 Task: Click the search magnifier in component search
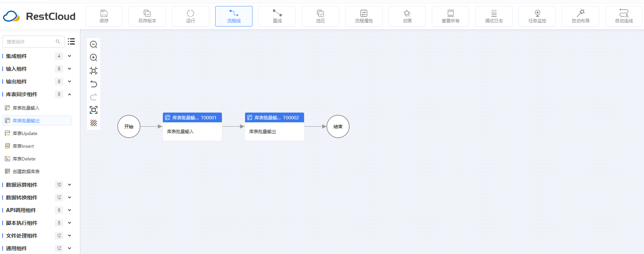[58, 42]
